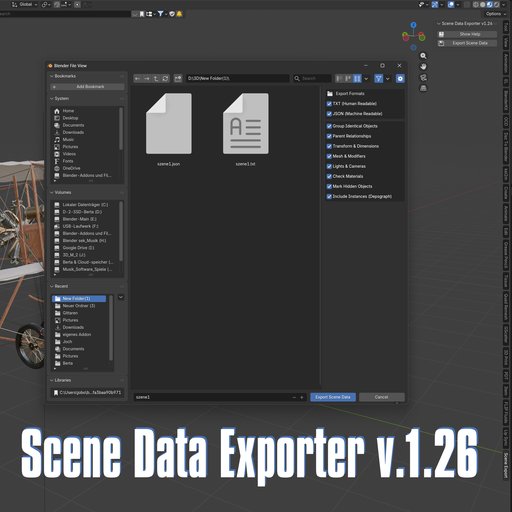The height and width of the screenshot is (512, 512).
Task: Toggle Include Instances (Depsgraph) checkbox
Action: (329, 196)
